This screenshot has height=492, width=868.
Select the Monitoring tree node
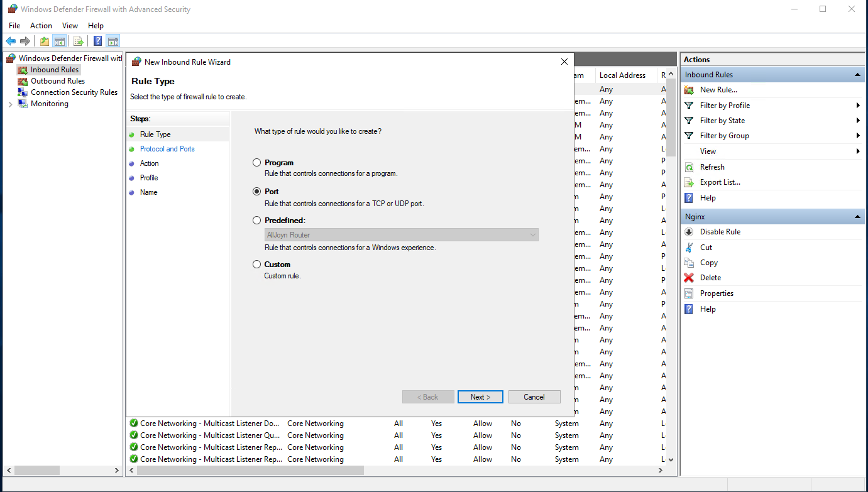pyautogui.click(x=50, y=104)
